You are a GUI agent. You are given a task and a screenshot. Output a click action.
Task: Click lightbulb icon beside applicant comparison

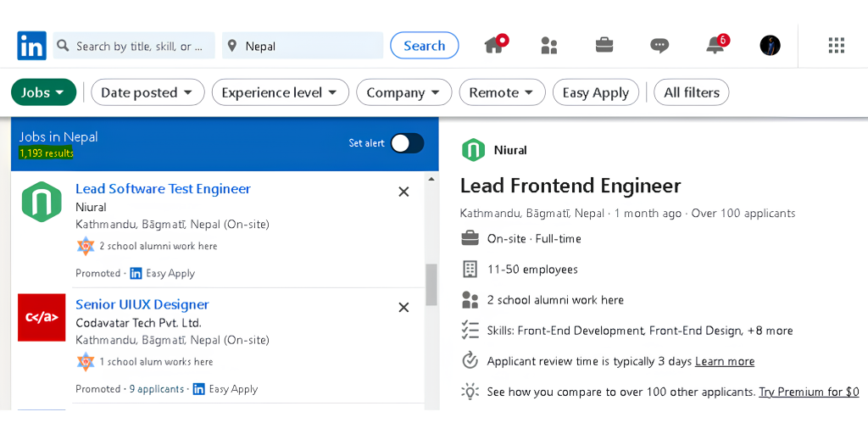click(x=470, y=392)
